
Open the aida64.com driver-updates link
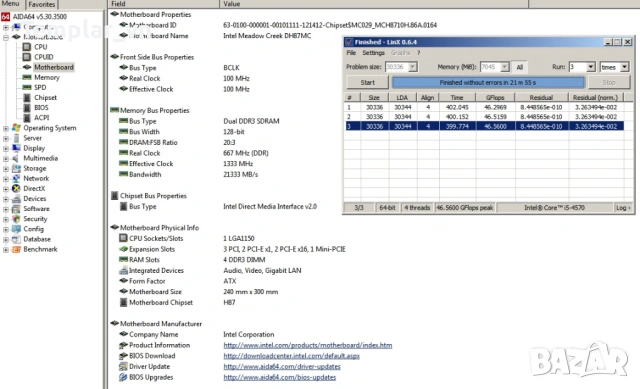282,367
